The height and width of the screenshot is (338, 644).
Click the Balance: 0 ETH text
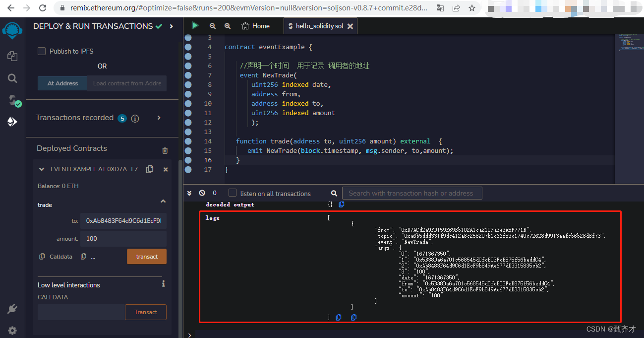tap(58, 186)
